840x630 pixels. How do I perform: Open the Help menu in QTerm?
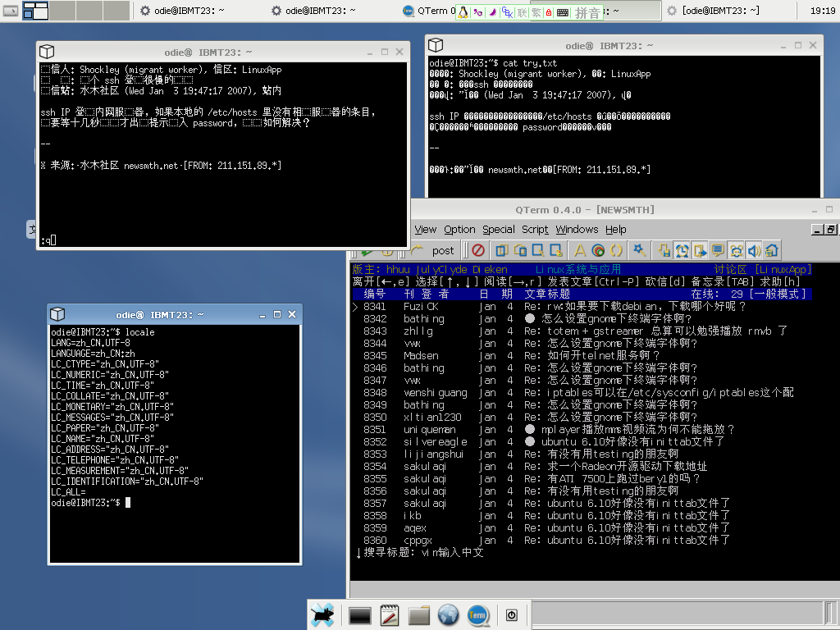click(616, 230)
